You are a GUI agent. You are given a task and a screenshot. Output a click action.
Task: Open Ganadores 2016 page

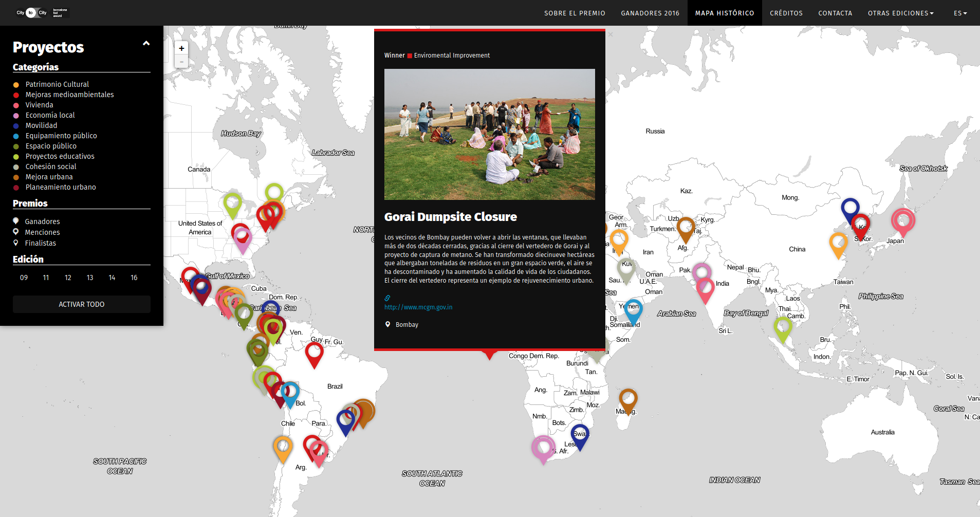[x=650, y=13]
